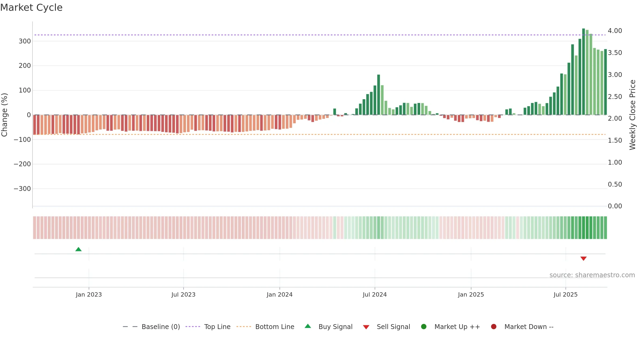Click the Market Cycle chart title
The width and height of the screenshot is (644, 362).
pos(31,8)
